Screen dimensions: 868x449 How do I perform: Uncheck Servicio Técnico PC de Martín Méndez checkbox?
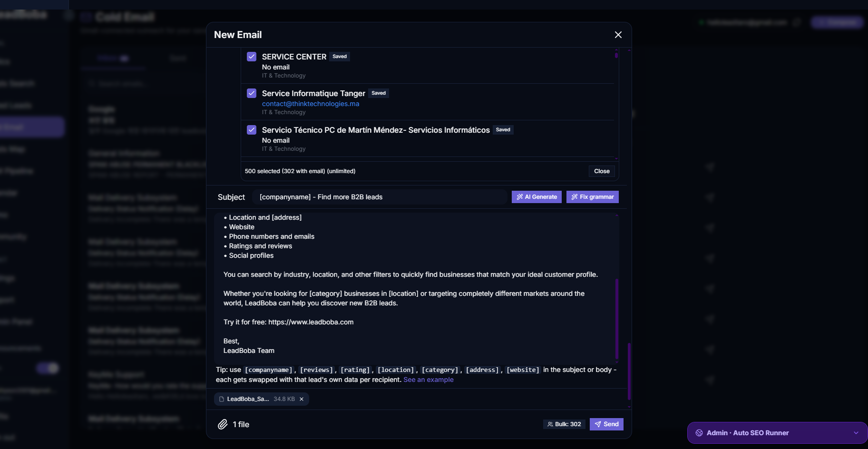(252, 130)
